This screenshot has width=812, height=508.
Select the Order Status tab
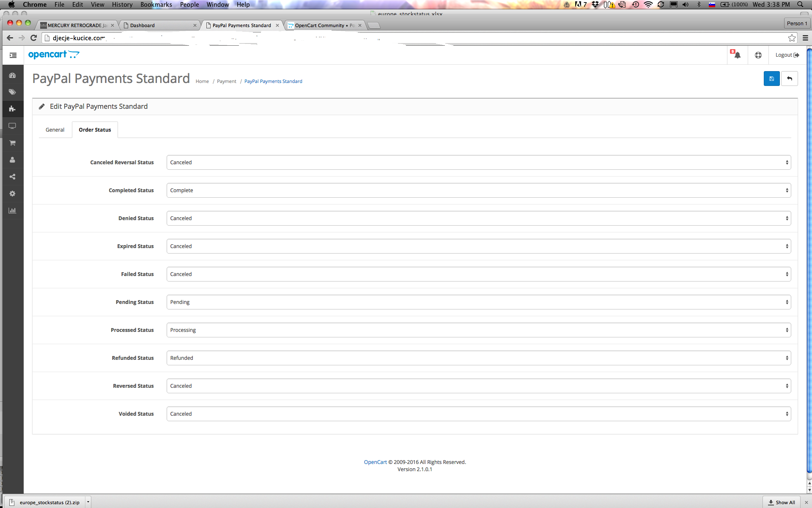[95, 130]
